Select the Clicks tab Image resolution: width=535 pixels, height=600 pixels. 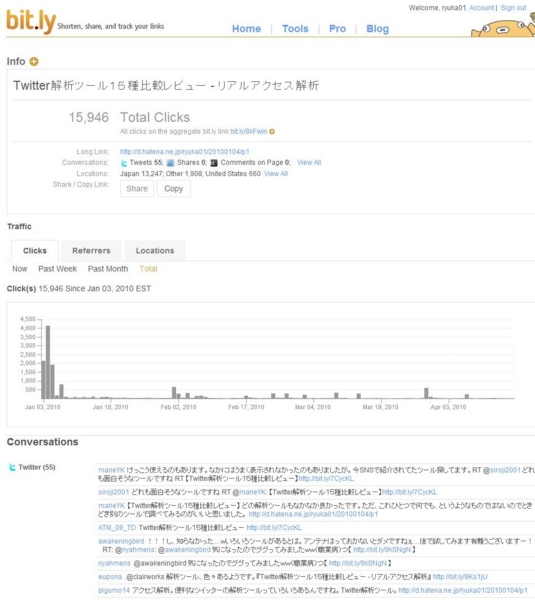pos(35,251)
